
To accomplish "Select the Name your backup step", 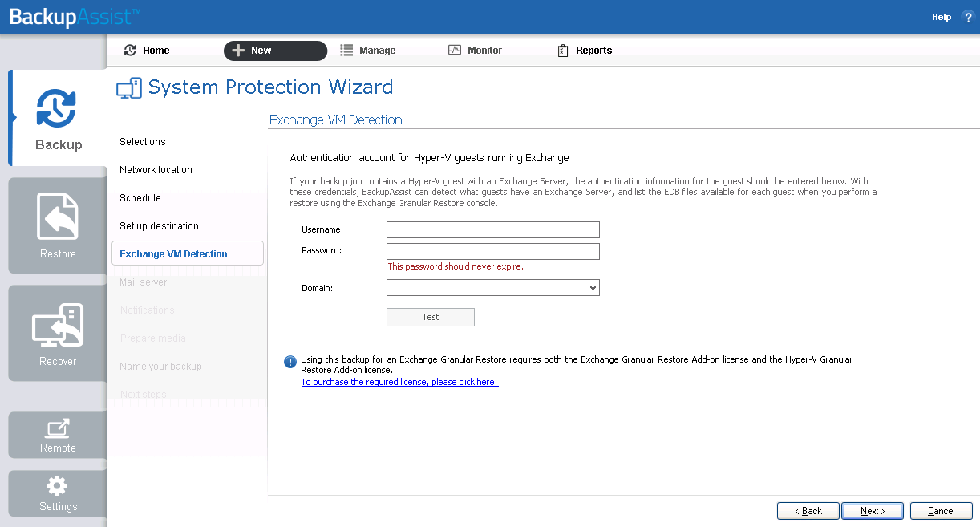I will pyautogui.click(x=160, y=367).
